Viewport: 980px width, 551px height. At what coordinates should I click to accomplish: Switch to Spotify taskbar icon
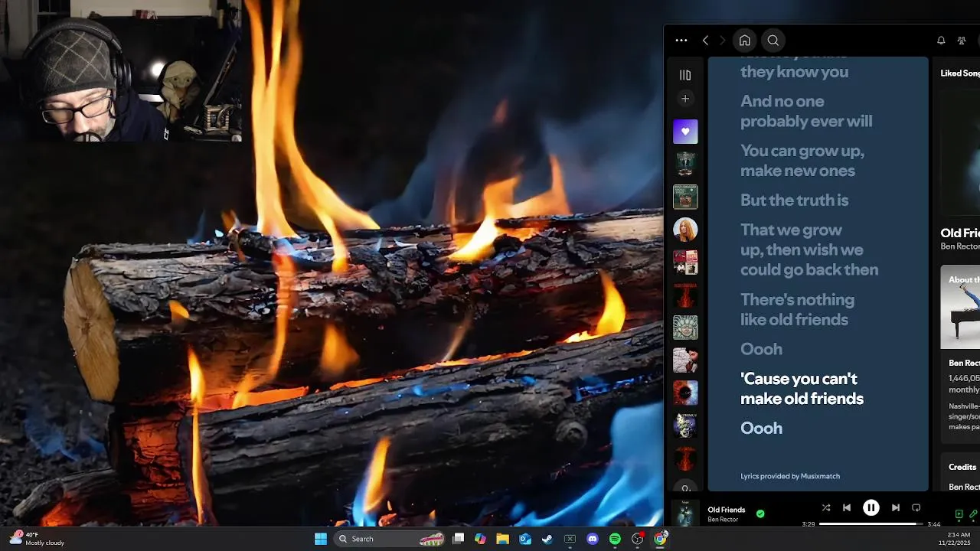coord(615,539)
